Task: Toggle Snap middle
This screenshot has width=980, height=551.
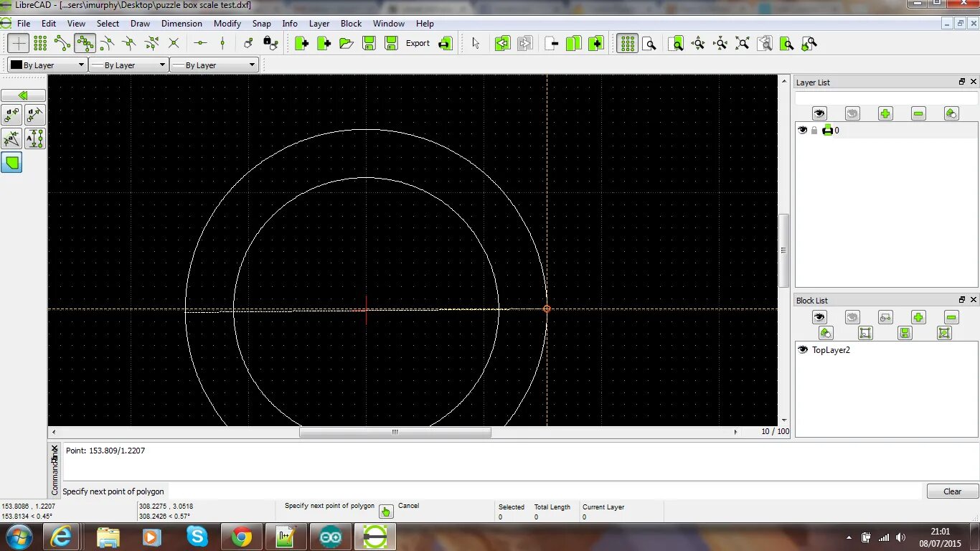Action: click(x=129, y=44)
